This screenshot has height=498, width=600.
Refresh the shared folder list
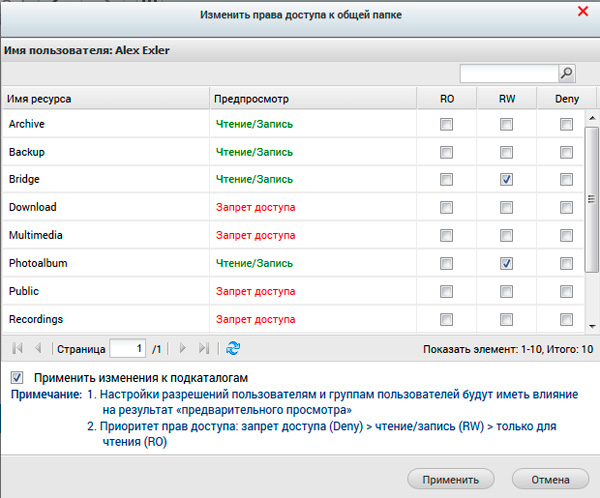tap(233, 349)
